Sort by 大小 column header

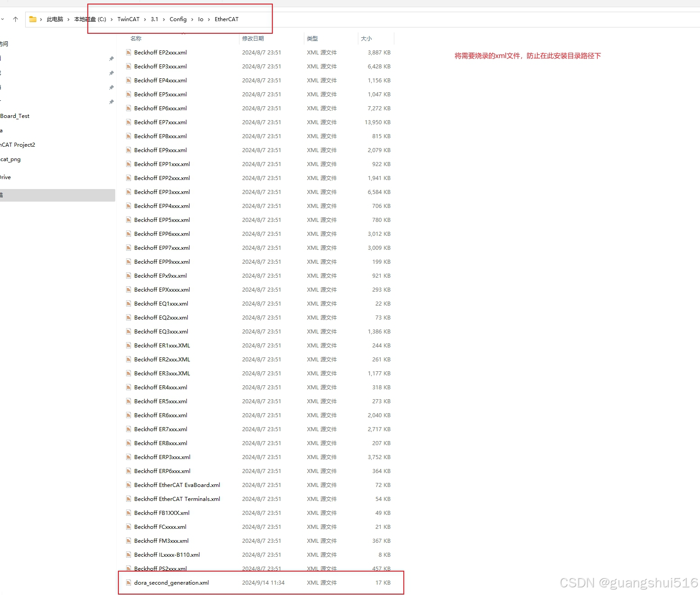[366, 39]
